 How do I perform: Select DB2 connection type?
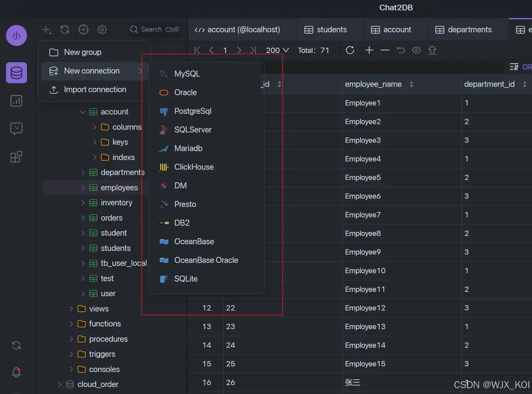(x=207, y=223)
